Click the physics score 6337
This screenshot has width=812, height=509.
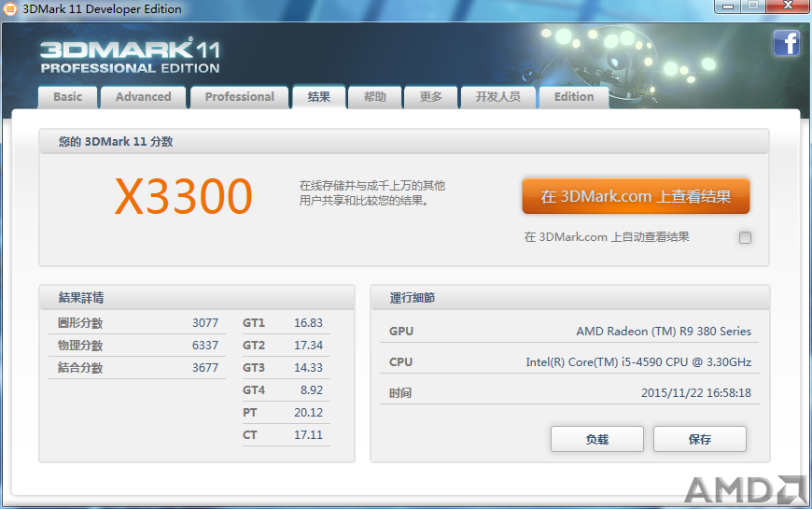[x=205, y=346]
